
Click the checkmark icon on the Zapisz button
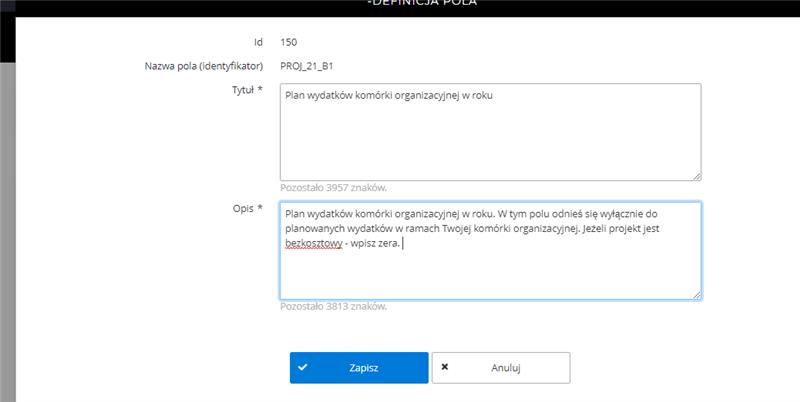pyautogui.click(x=302, y=367)
